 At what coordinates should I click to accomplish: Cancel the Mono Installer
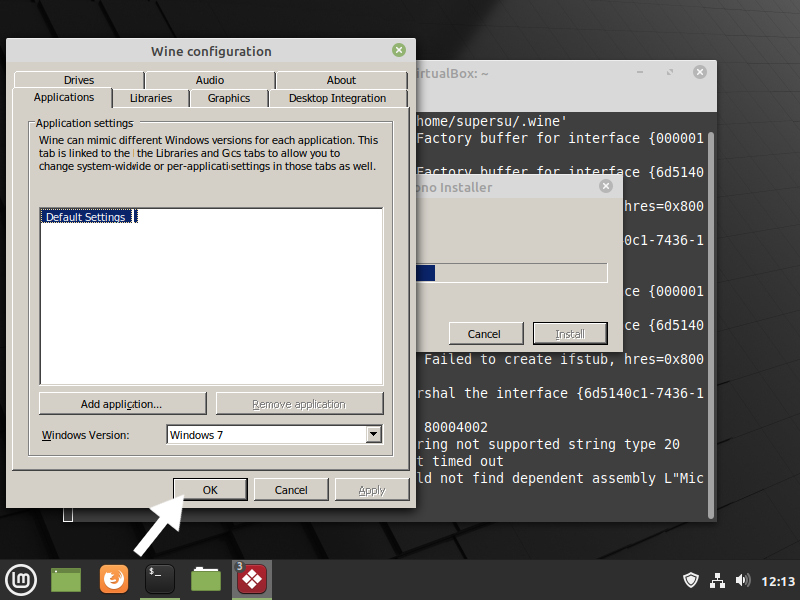pos(486,334)
